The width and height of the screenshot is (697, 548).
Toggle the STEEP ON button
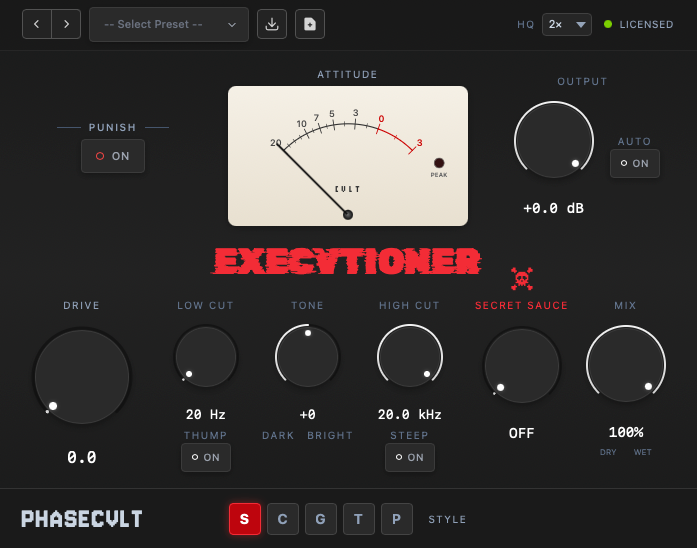point(410,457)
